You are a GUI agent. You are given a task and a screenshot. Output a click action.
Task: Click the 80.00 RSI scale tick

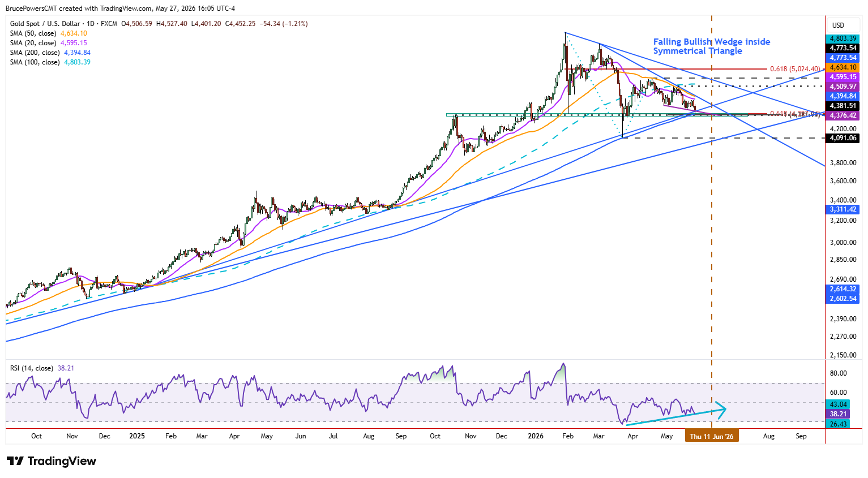[838, 373]
